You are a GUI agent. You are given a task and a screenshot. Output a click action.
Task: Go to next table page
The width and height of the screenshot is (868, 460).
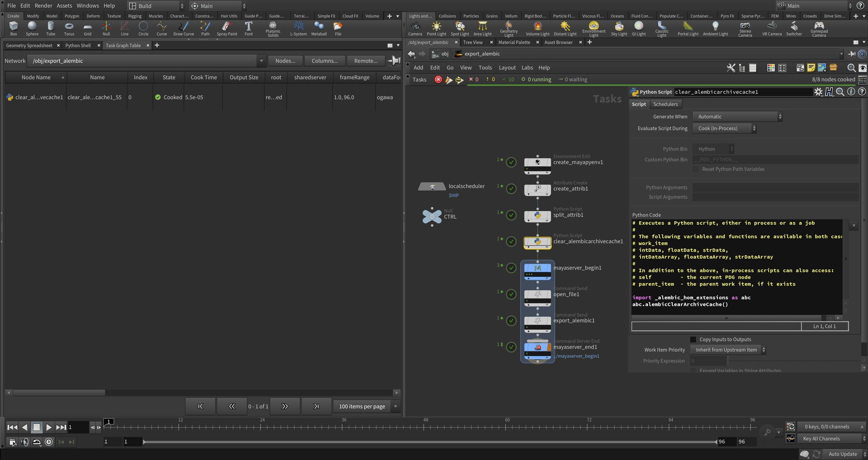click(x=285, y=406)
